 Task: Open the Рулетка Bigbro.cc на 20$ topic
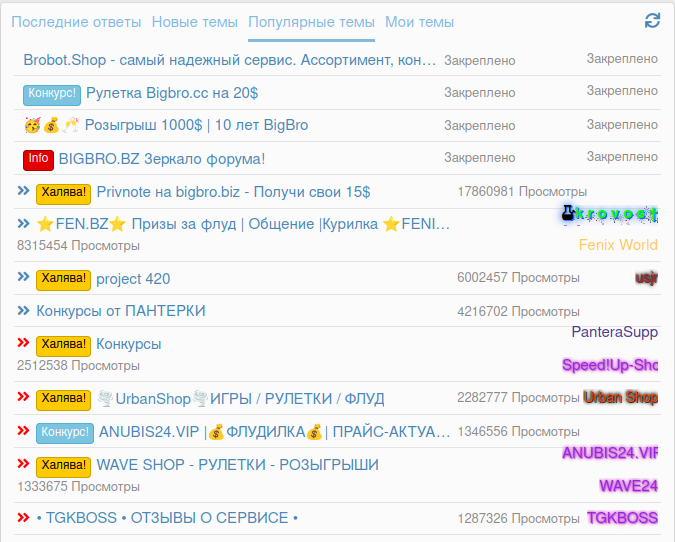pos(172,93)
